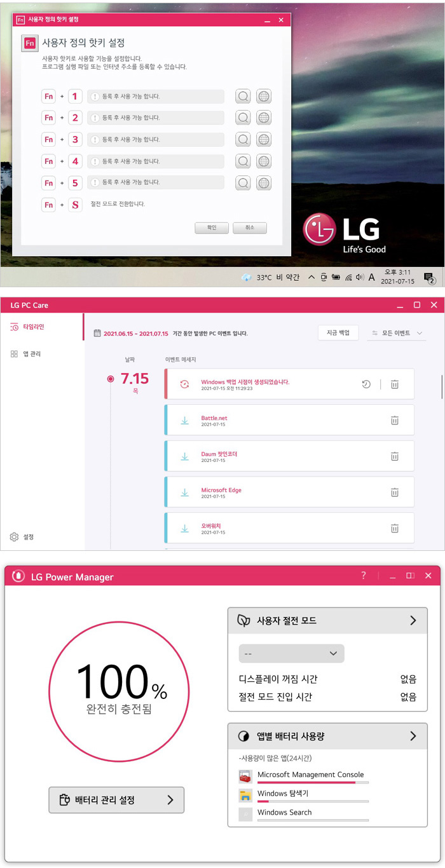Image resolution: width=445 pixels, height=868 pixels.
Task: Open help question mark in LG Power Manager
Action: point(364,576)
